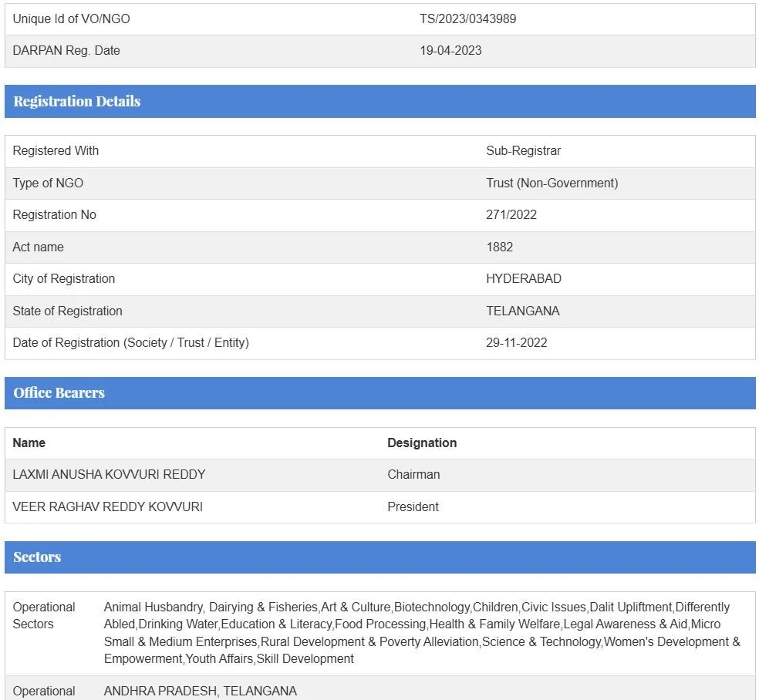Select the name LAXMI ANUSHA KOVVURI REDDY
Image resolution: width=759 pixels, height=700 pixels.
109,474
